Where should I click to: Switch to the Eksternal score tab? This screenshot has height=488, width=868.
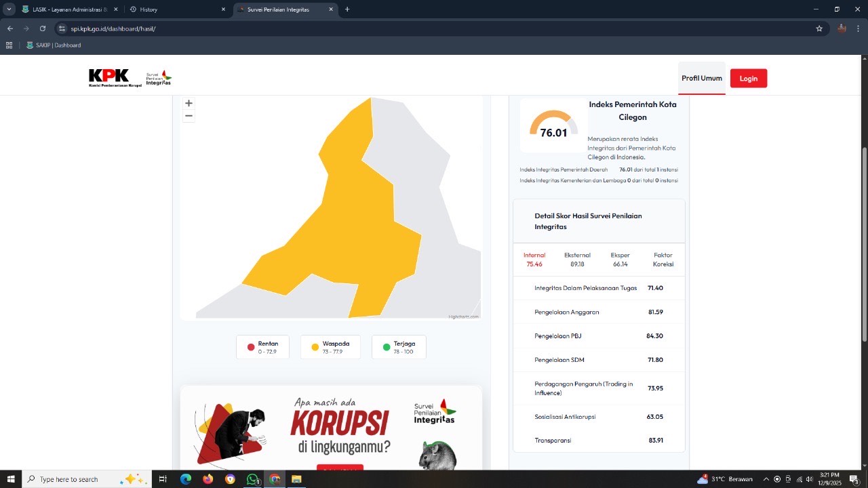577,260
